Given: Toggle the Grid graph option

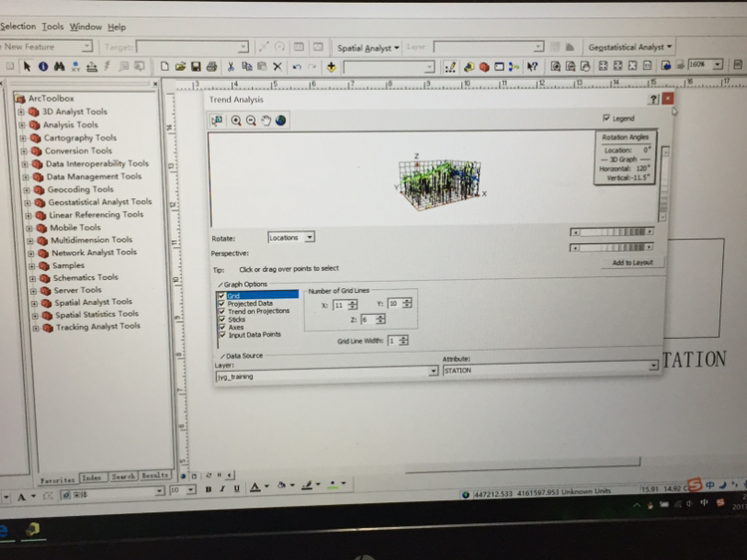Looking at the screenshot, I should 221,296.
